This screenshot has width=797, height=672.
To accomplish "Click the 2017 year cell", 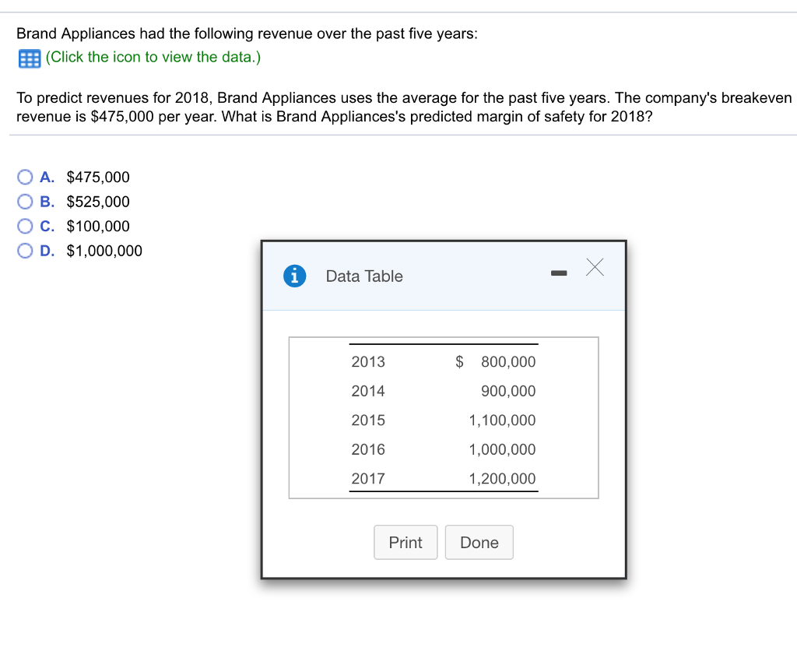I will [x=368, y=478].
